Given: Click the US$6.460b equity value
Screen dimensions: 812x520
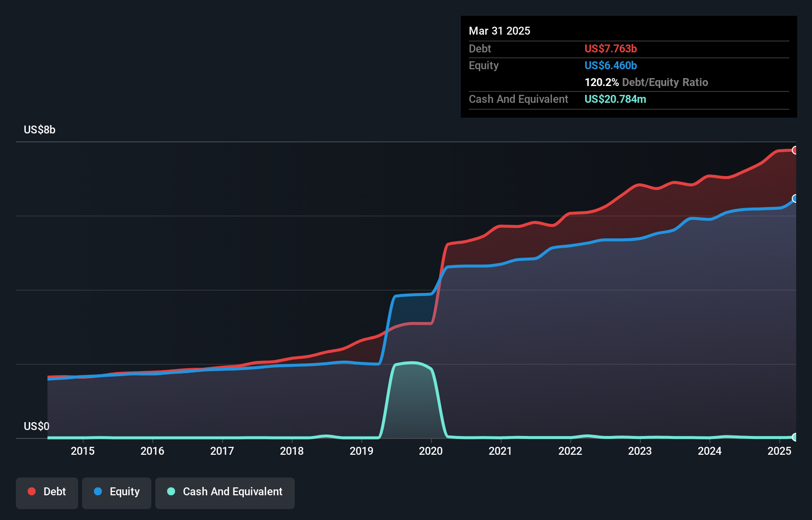Looking at the screenshot, I should pos(611,66).
